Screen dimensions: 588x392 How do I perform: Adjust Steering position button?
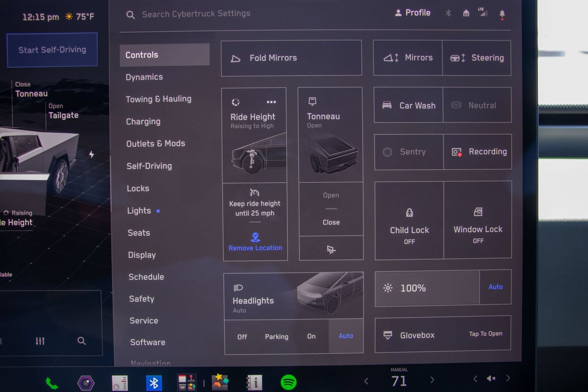(477, 58)
